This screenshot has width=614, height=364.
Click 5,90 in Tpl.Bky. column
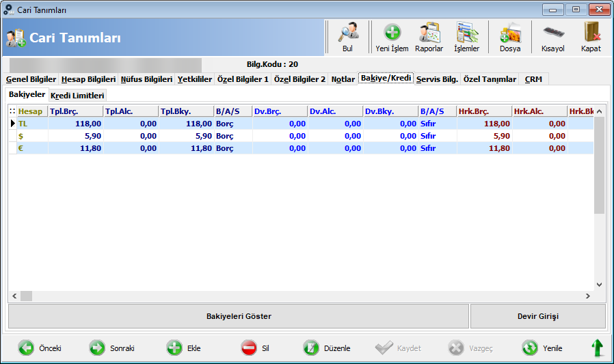[204, 136]
